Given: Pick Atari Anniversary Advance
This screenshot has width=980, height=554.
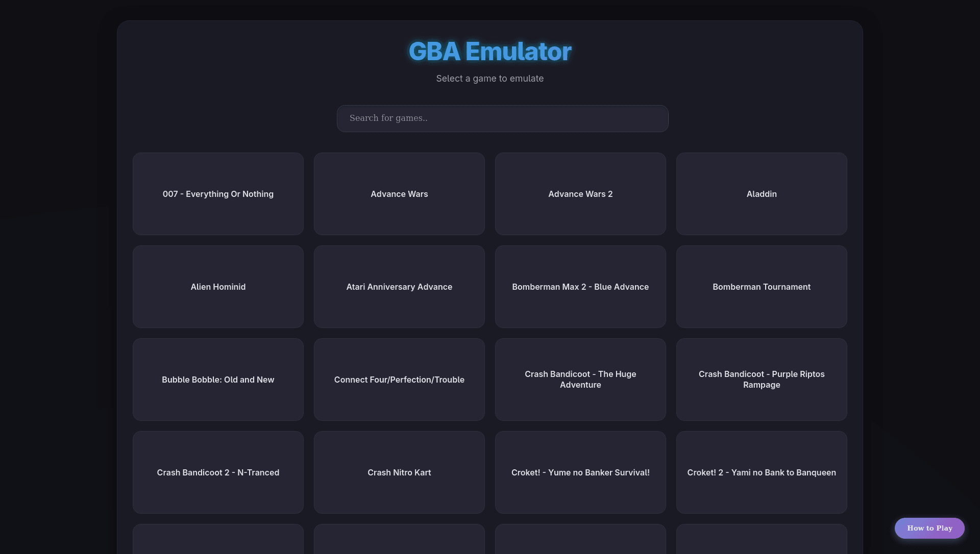Looking at the screenshot, I should tap(399, 287).
